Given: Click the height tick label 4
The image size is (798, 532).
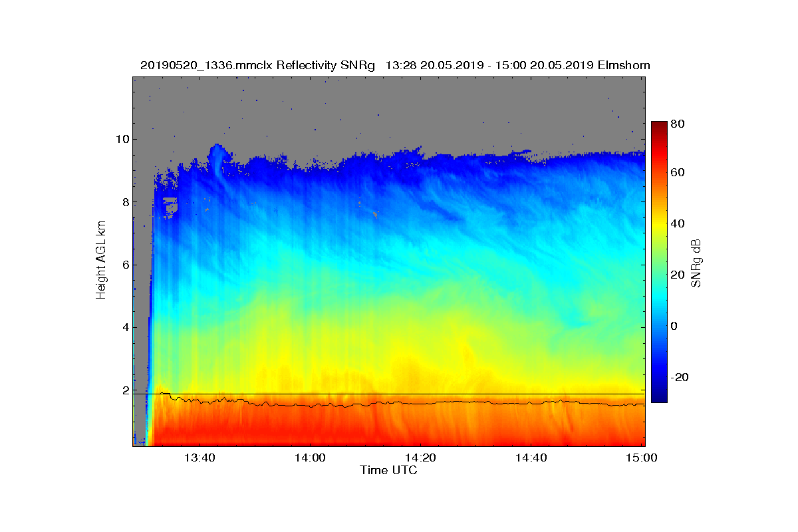Looking at the screenshot, I should click(126, 328).
